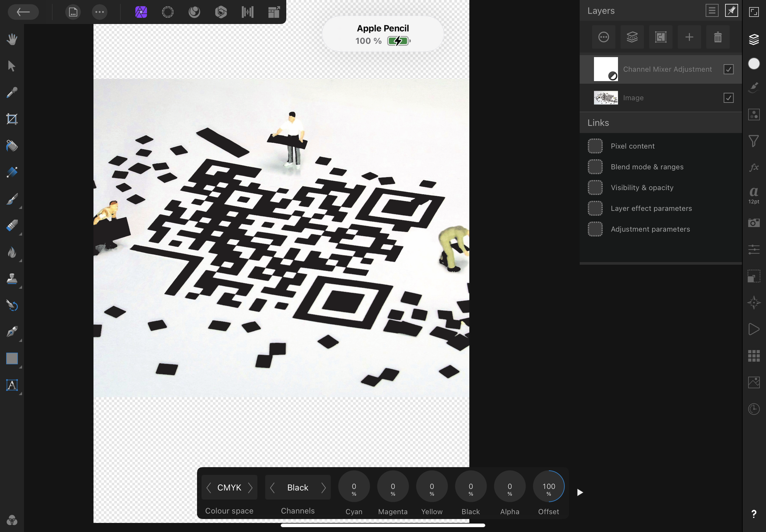Select the previous channel before Black
This screenshot has height=532, width=766.
click(x=272, y=488)
